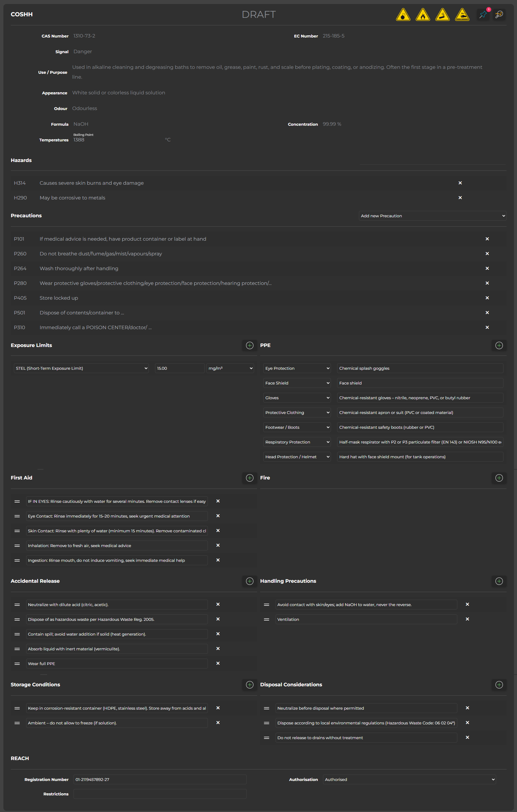Viewport: 517px width, 812px height.
Task: Edit the Hard hat with face shield field
Action: (420, 457)
